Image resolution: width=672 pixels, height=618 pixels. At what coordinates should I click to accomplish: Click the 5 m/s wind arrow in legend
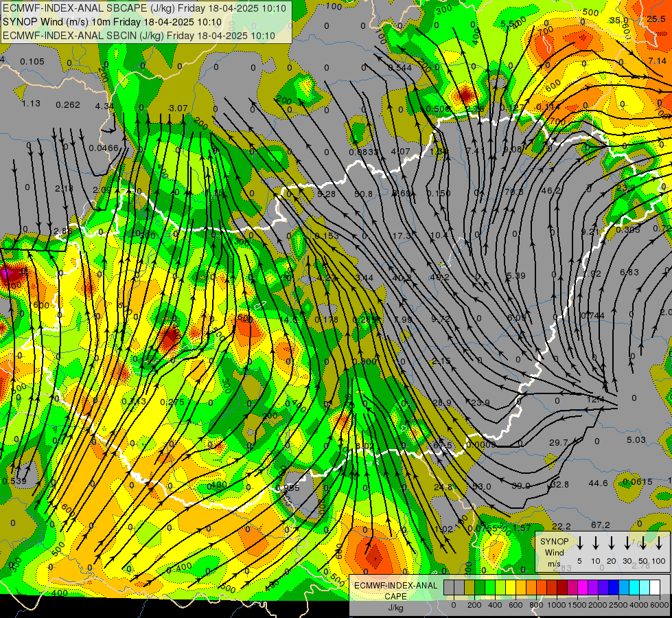(580, 543)
